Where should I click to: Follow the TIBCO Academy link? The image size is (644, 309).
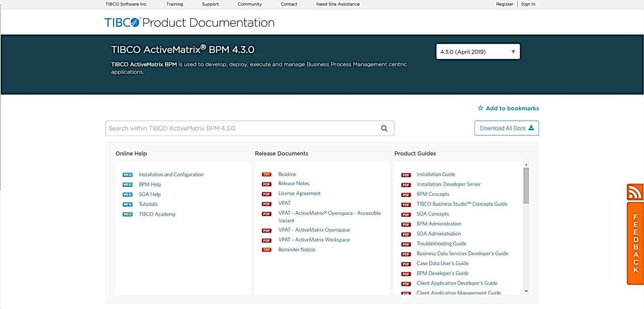pos(157,214)
